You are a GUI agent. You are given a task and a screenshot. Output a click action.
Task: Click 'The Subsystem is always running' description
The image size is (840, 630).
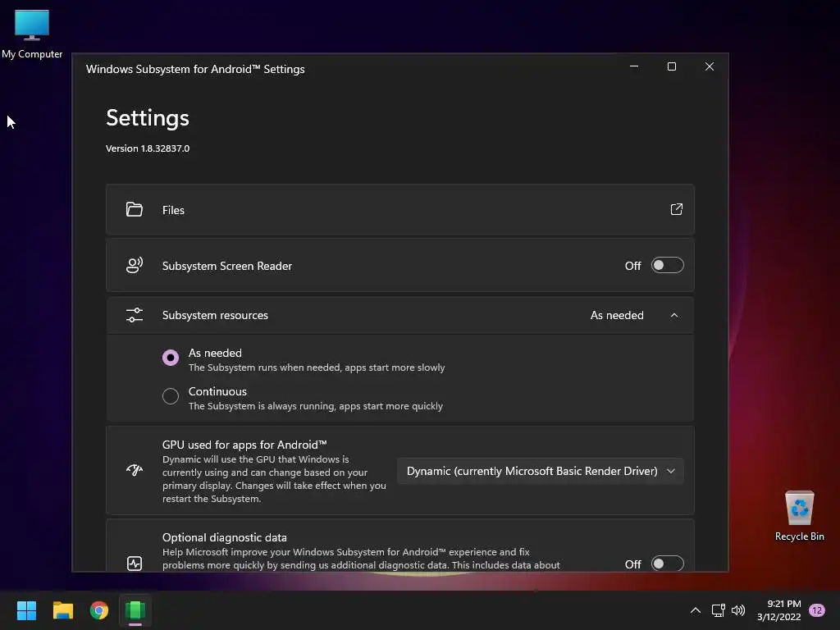point(316,406)
